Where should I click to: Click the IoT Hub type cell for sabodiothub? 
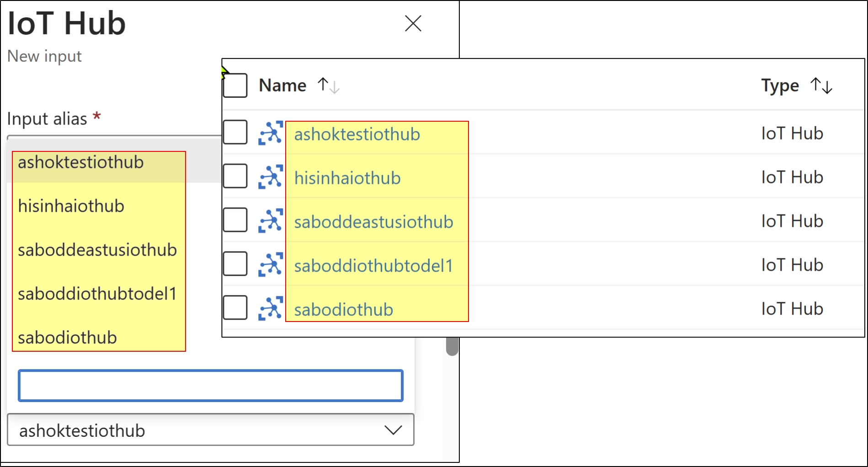tap(792, 309)
